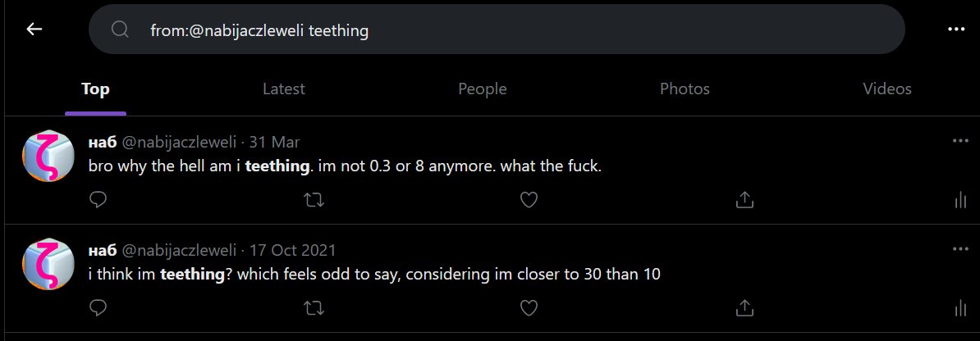Click the search query input field

click(x=509, y=30)
